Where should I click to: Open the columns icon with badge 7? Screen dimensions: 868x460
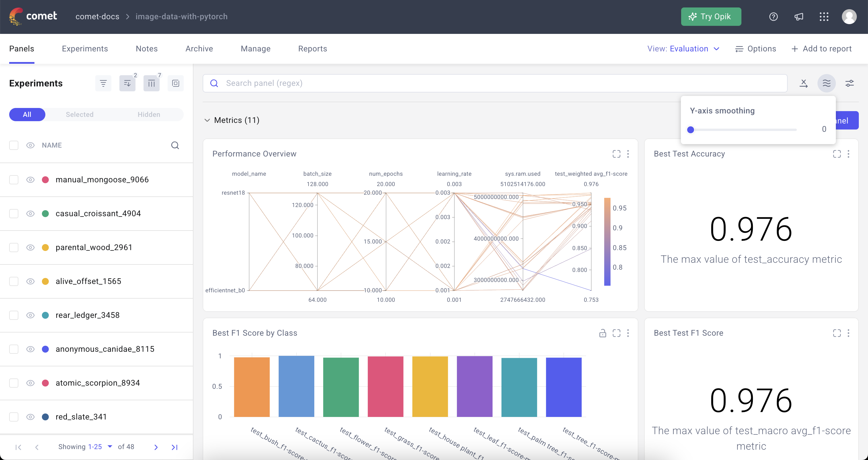point(152,83)
